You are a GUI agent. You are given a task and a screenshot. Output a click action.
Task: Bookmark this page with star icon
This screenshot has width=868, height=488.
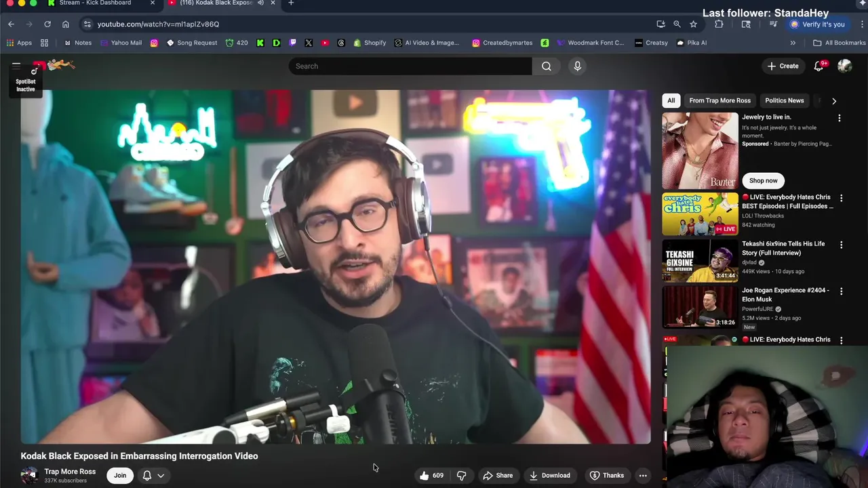693,24
